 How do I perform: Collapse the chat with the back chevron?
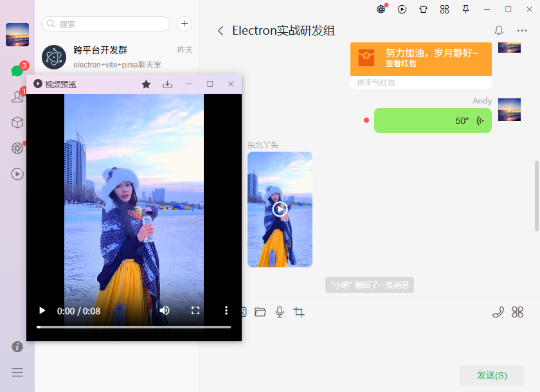pyautogui.click(x=221, y=30)
